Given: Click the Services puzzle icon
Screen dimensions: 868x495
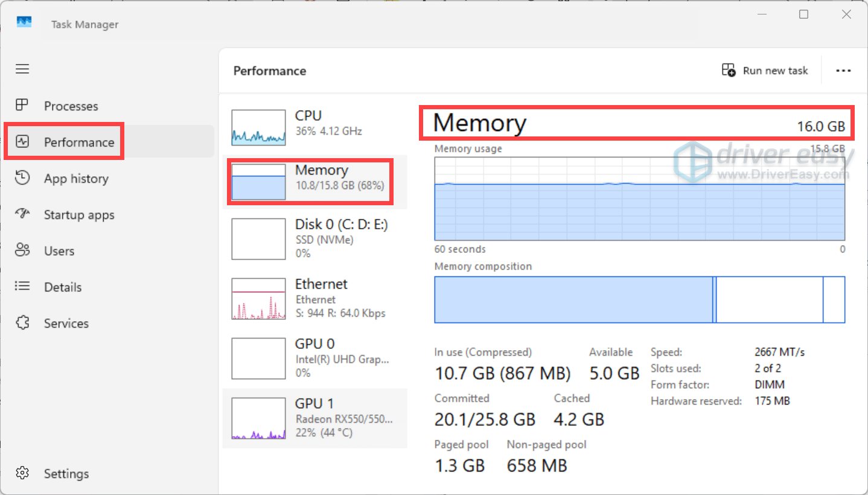Looking at the screenshot, I should coord(22,323).
